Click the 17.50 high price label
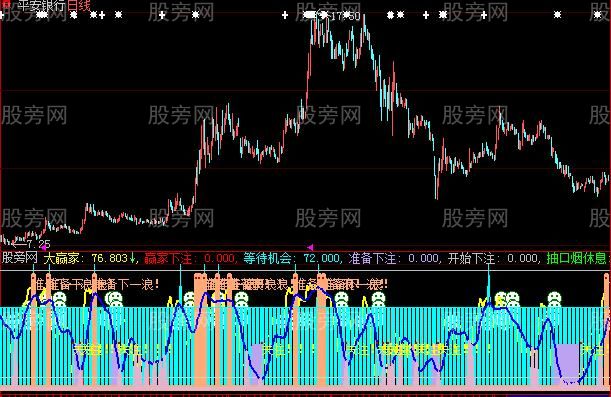The height and width of the screenshot is (397, 611). (345, 16)
